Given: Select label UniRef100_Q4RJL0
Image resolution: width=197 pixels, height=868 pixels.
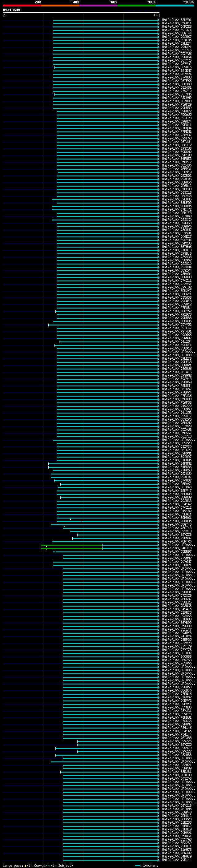Looking at the screenshot, I should coord(177,548).
